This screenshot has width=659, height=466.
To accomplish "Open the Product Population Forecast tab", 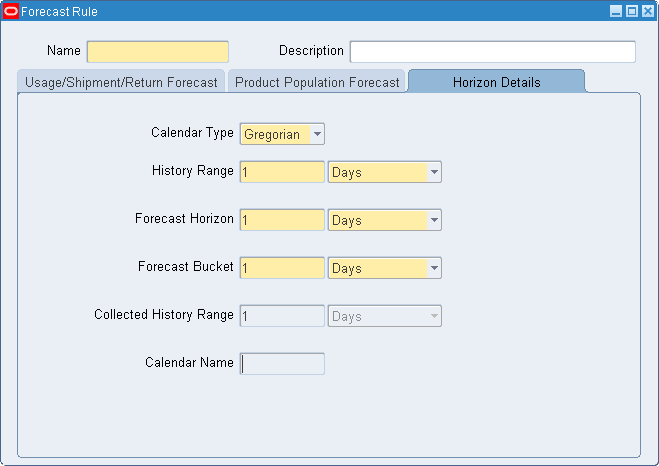I will 316,82.
